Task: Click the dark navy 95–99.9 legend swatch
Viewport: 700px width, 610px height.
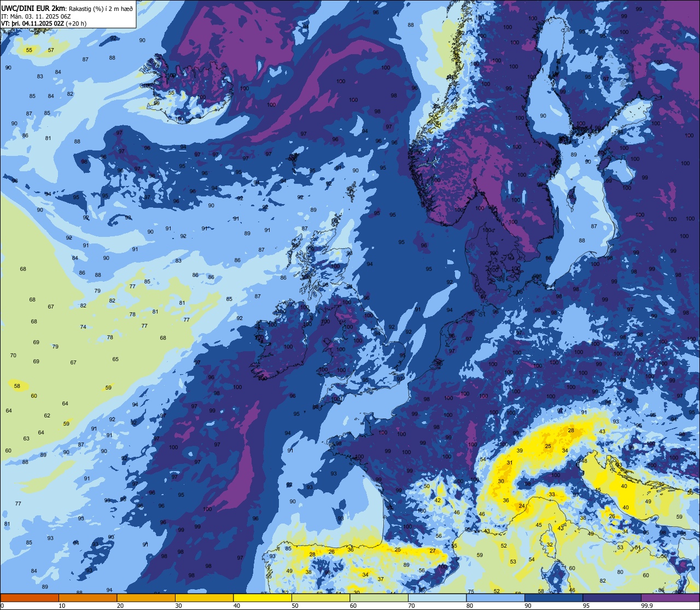Action: click(612, 597)
